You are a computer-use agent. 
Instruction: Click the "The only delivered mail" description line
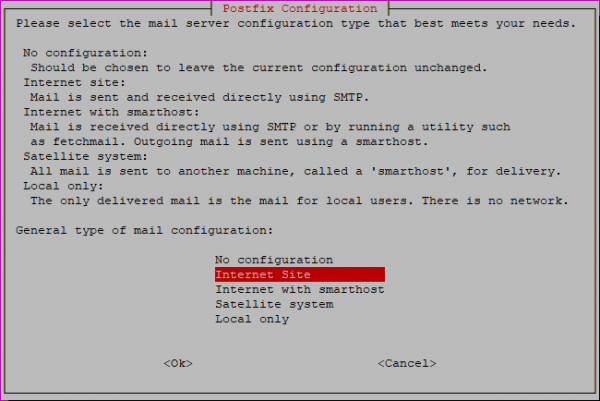point(299,200)
